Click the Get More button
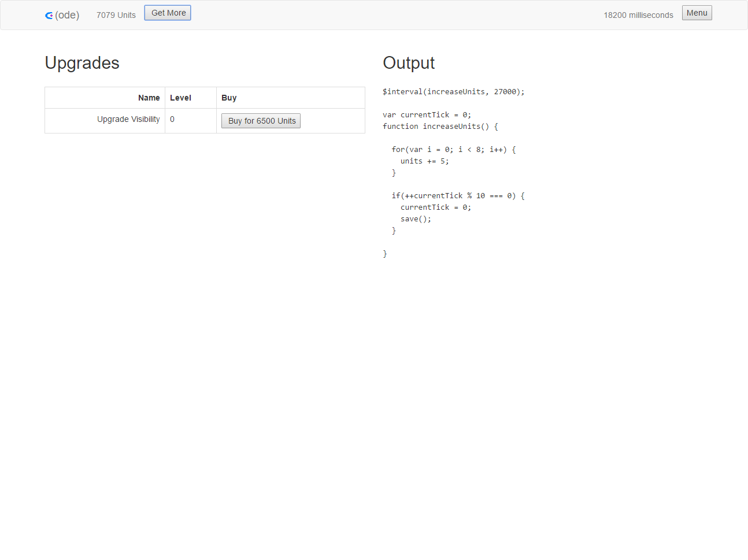 (x=168, y=13)
